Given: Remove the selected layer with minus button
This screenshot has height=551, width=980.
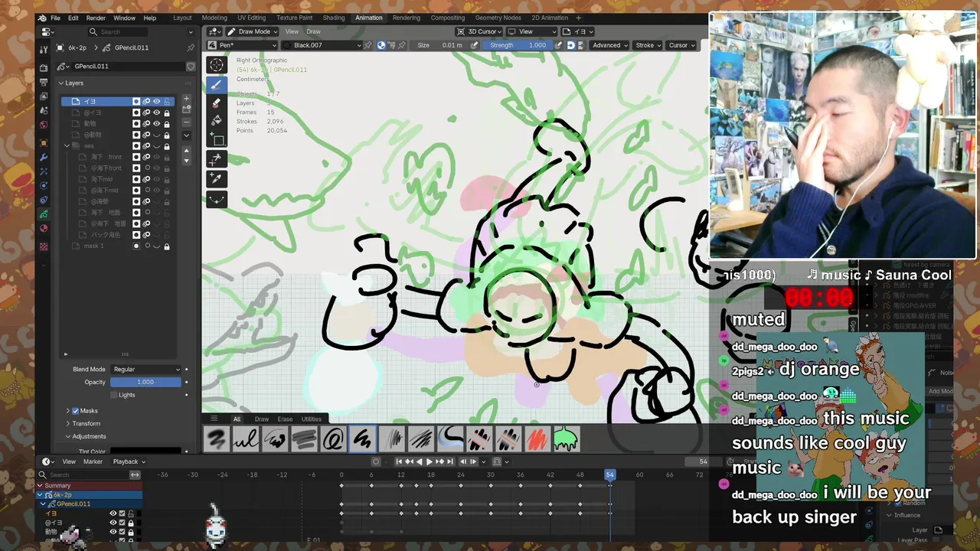Looking at the screenshot, I should coord(186,122).
